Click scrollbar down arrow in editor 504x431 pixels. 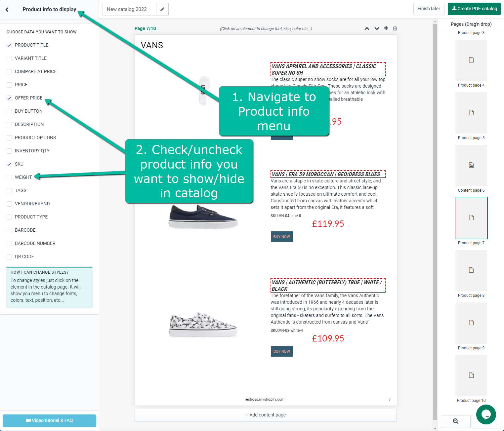click(x=435, y=428)
